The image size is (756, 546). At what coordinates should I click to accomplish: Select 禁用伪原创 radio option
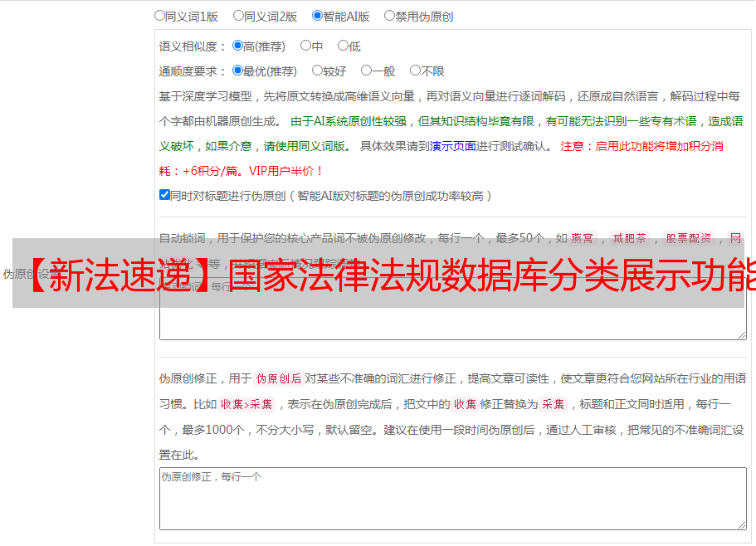point(389,16)
